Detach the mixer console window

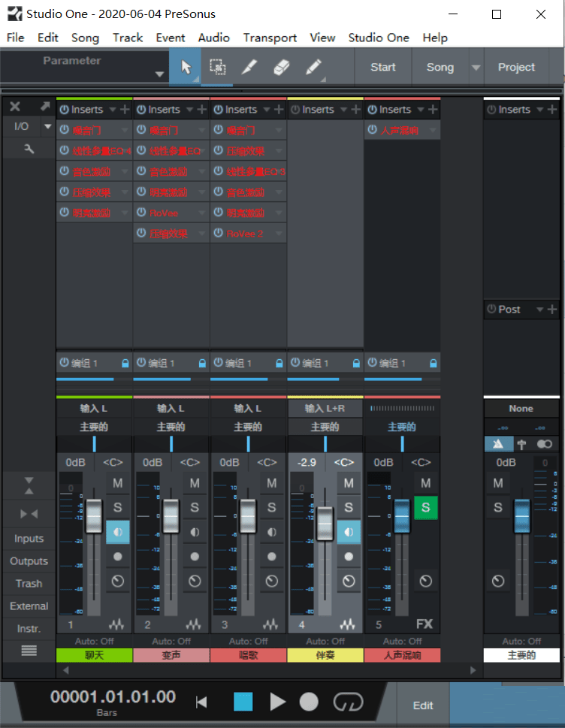pos(44,107)
